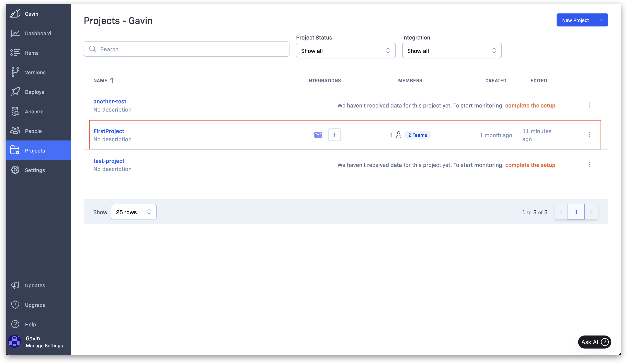This screenshot has height=364, width=627.
Task: Expand the New Project dropdown arrow
Action: pyautogui.click(x=601, y=20)
